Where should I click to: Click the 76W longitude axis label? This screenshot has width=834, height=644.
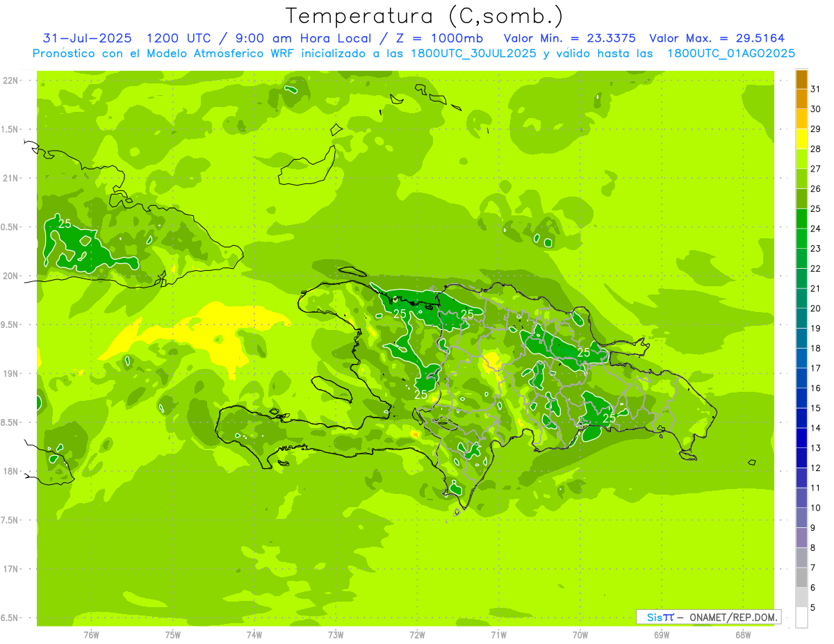click(x=91, y=634)
